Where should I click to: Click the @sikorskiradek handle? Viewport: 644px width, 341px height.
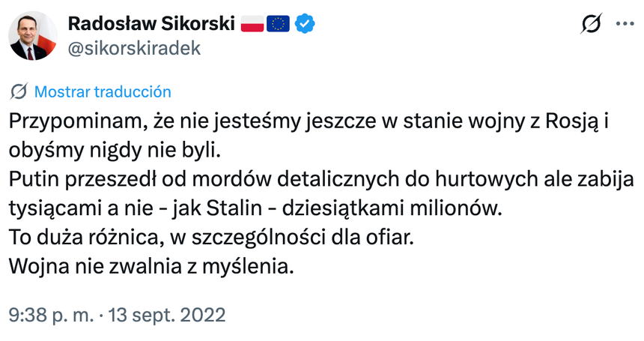click(x=134, y=49)
